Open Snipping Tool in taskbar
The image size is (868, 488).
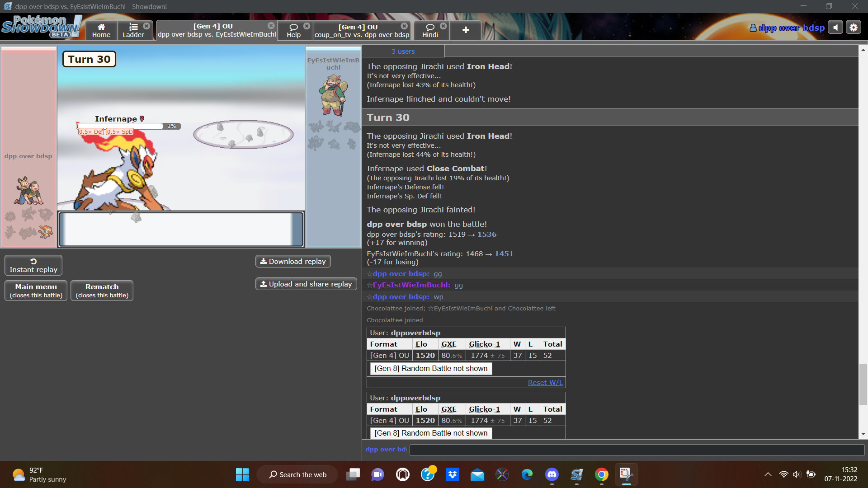pos(626,474)
